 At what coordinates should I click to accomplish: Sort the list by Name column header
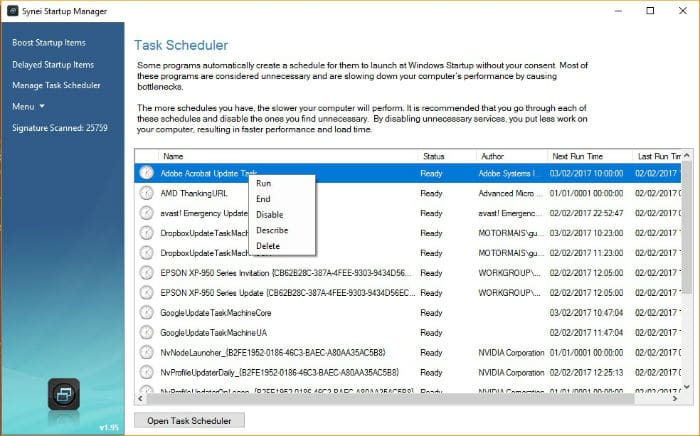tap(288, 156)
